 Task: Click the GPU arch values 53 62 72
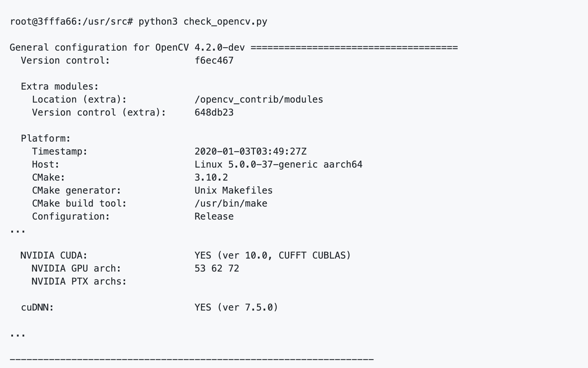(x=217, y=268)
